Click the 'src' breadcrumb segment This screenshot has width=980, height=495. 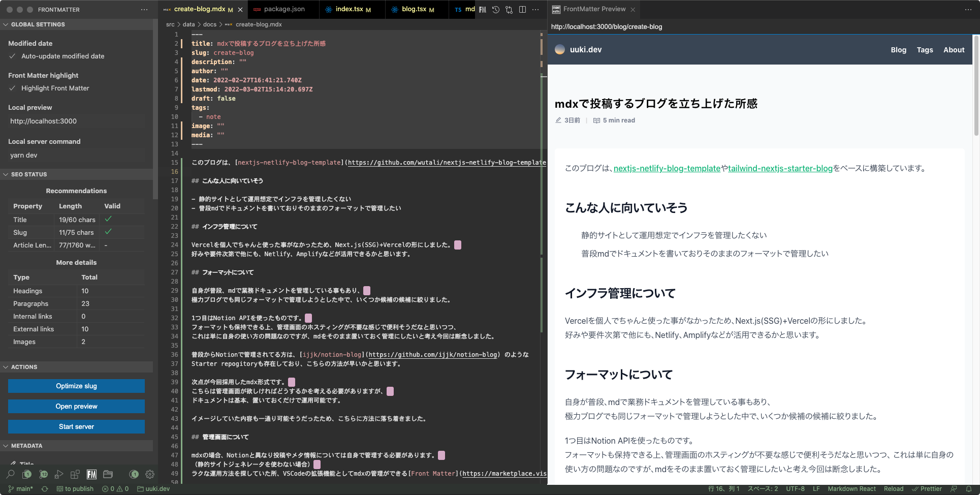point(170,24)
